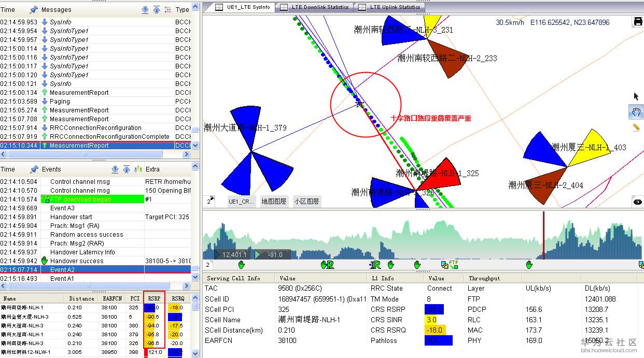Image resolution: width=644 pixels, height=358 pixels.
Task: Click the FTP event marker on the timeline
Action: pyautogui.click(x=453, y=264)
